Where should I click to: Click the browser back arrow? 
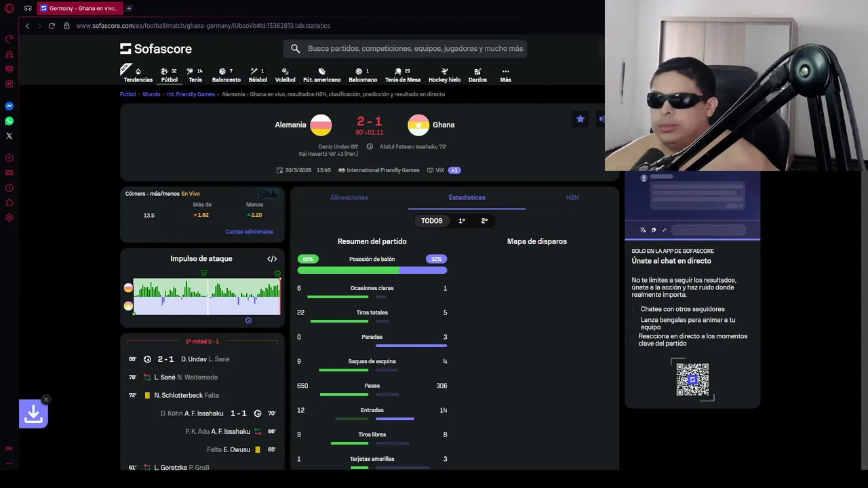click(x=27, y=26)
